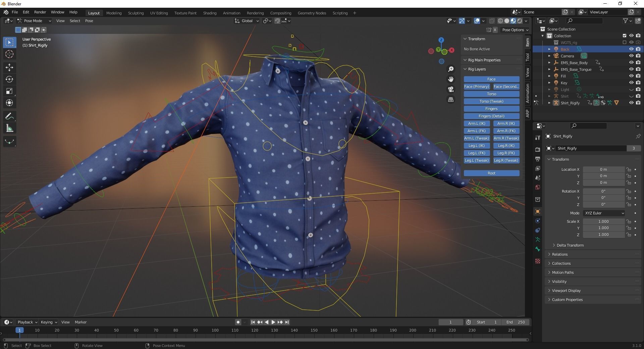
Task: Open the File menu
Action: pos(15,12)
